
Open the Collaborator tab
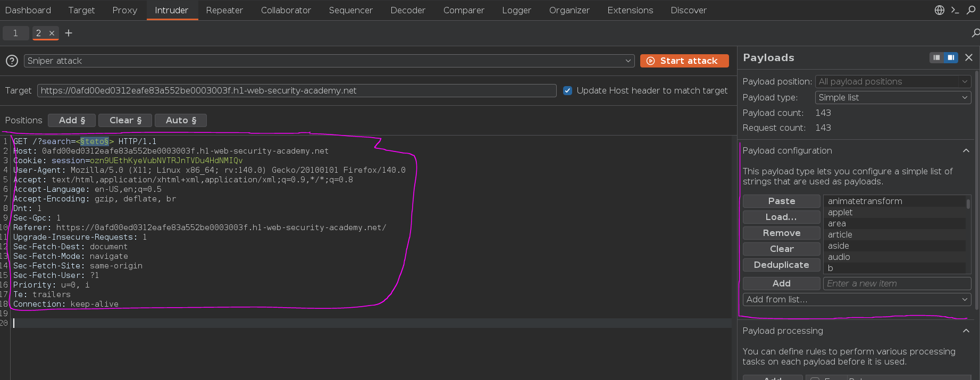coord(286,10)
